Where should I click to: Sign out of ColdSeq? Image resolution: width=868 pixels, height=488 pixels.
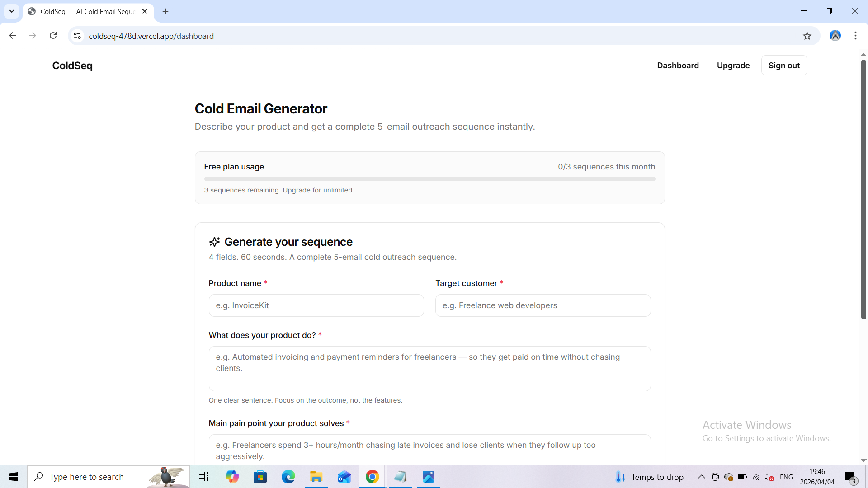pyautogui.click(x=784, y=65)
